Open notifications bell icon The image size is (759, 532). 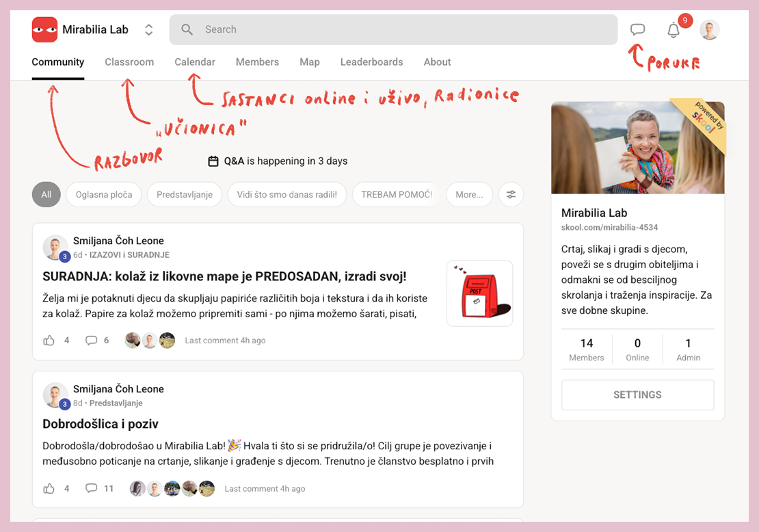674,30
